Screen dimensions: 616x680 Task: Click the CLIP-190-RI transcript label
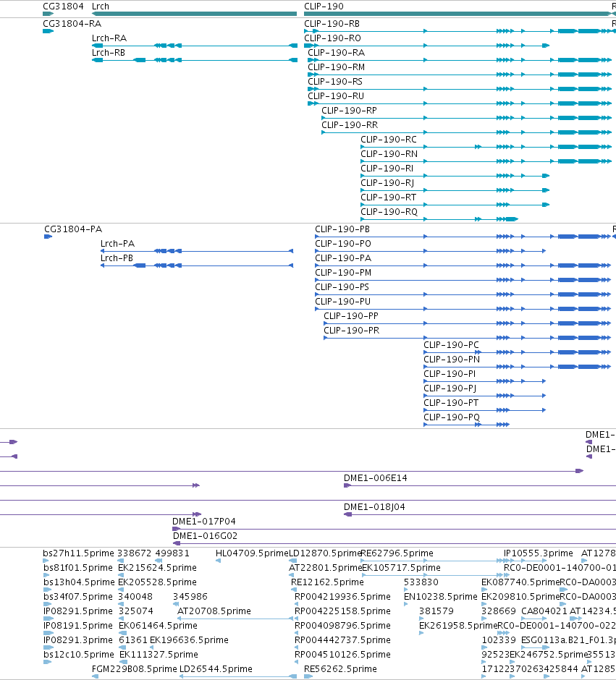[387, 169]
